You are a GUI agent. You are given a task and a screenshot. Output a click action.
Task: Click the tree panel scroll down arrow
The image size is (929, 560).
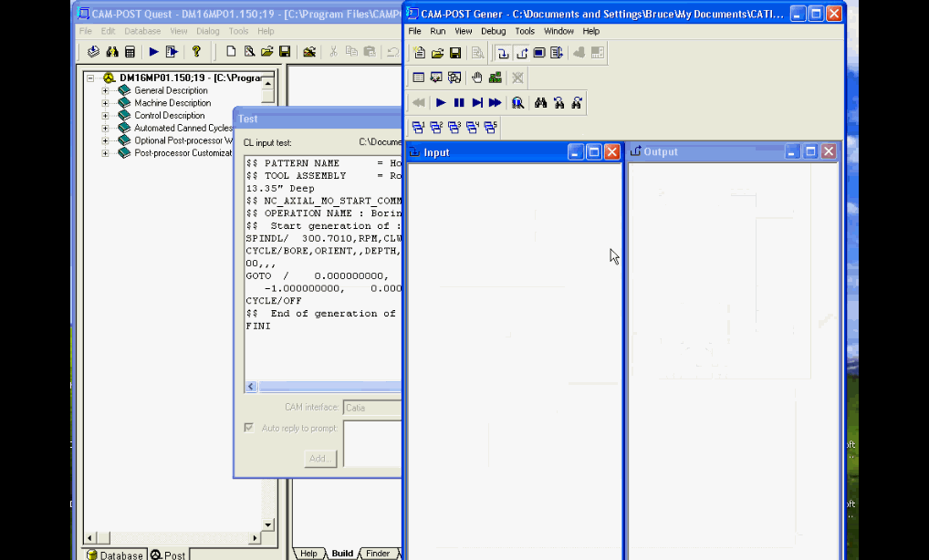click(267, 524)
